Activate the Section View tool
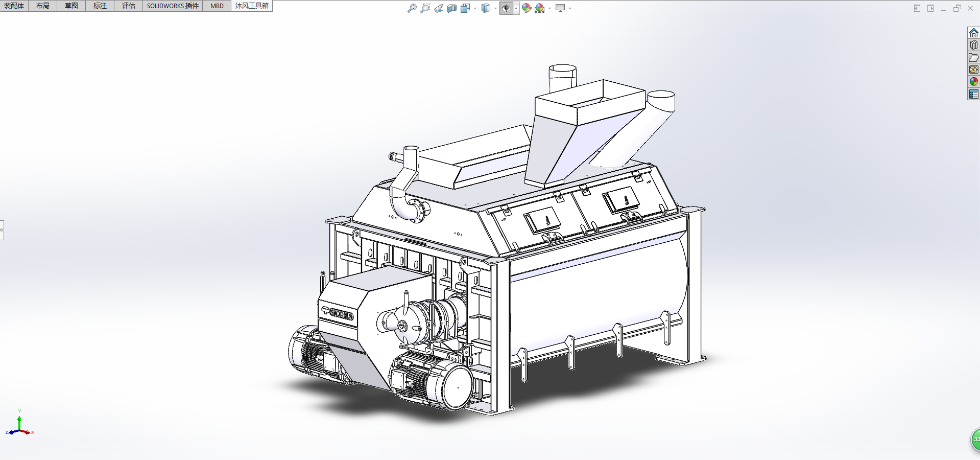The height and width of the screenshot is (460, 980). point(452,8)
